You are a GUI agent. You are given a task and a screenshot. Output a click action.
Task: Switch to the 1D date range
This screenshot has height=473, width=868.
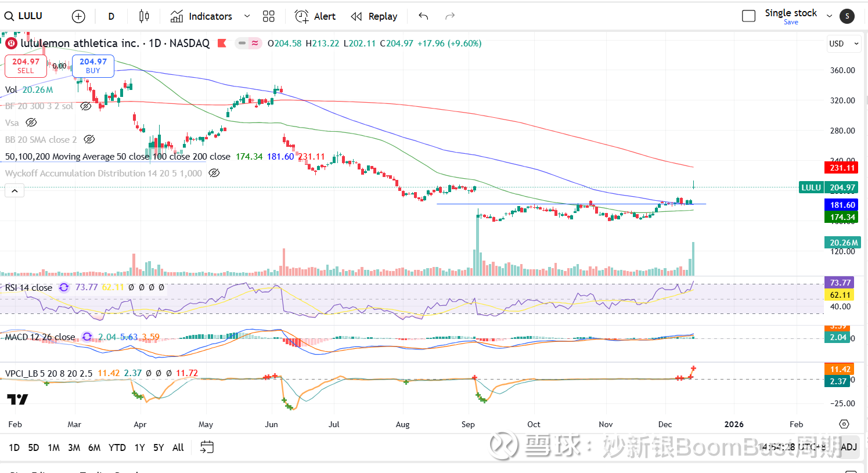coord(15,447)
